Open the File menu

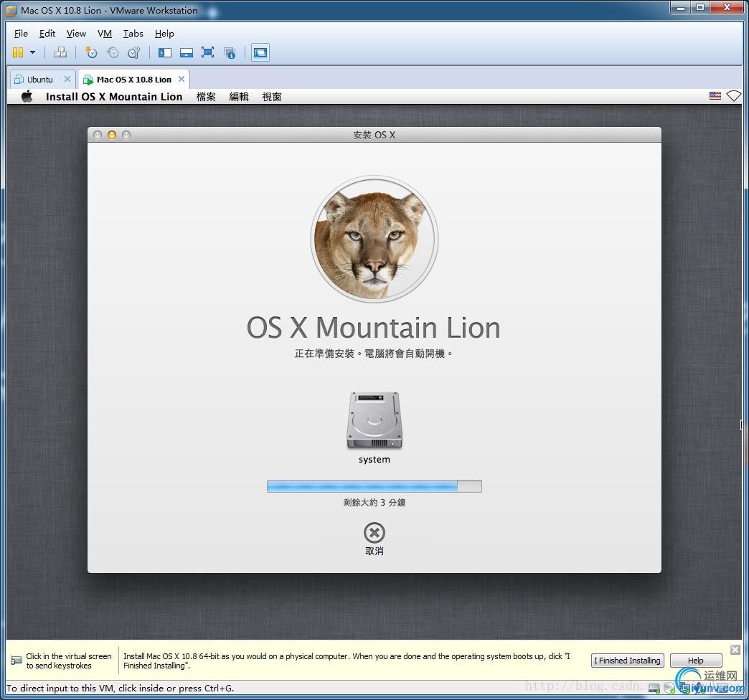[x=21, y=34]
